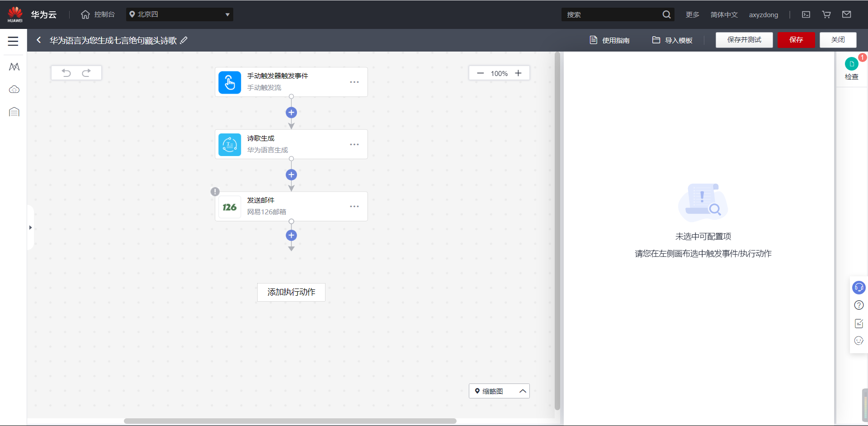Open the first sidebar icon below the menu

click(x=14, y=67)
